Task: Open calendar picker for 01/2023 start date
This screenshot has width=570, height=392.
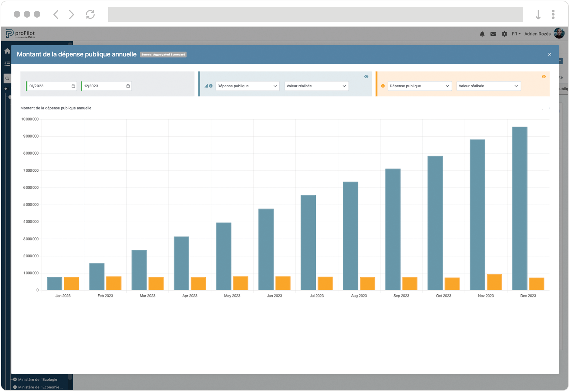Action: click(x=73, y=86)
